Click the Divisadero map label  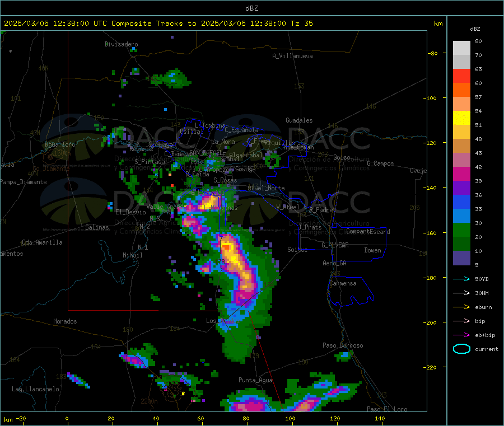[121, 44]
